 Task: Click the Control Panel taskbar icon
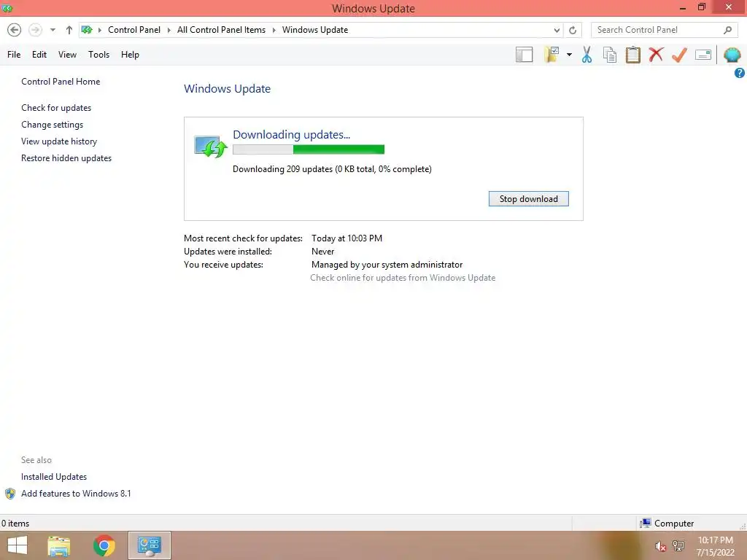click(x=149, y=545)
